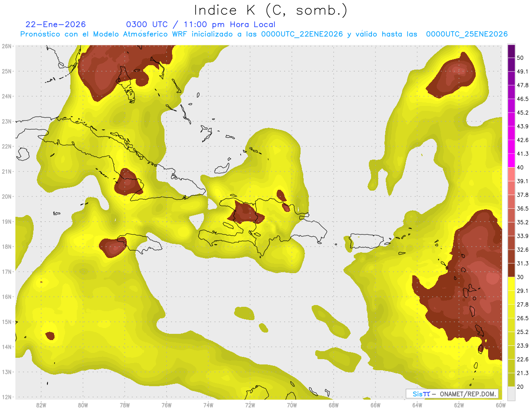Click the longitude label "70W"
Image resolution: width=532 pixels, height=411 pixels.
(292, 405)
